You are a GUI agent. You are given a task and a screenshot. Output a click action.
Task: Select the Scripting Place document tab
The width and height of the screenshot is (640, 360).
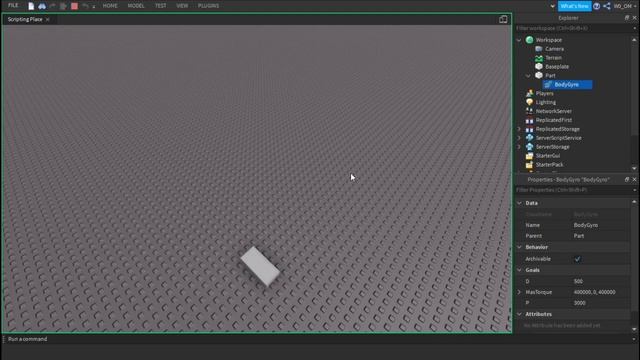point(25,19)
